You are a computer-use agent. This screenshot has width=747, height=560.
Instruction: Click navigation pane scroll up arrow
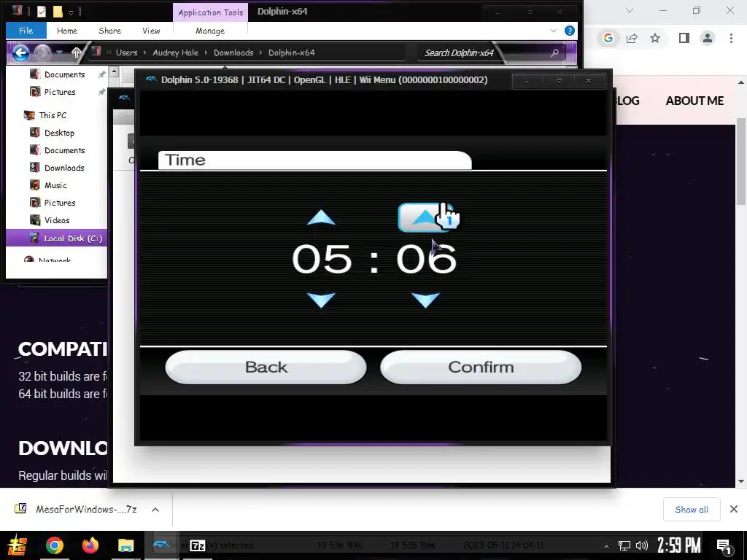point(113,72)
